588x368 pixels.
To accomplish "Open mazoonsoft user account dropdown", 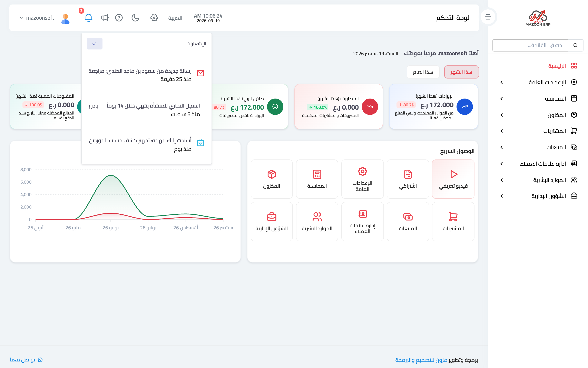I will 45,18.
